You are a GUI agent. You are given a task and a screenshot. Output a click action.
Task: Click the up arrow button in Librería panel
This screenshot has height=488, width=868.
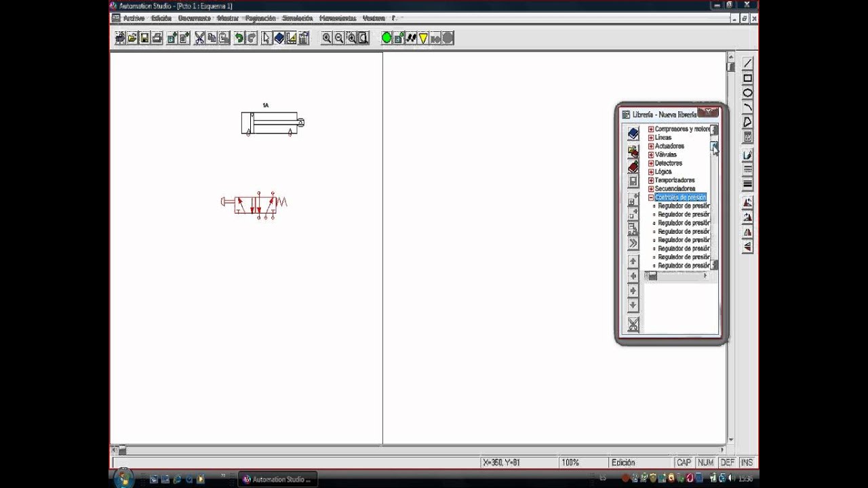click(x=633, y=261)
